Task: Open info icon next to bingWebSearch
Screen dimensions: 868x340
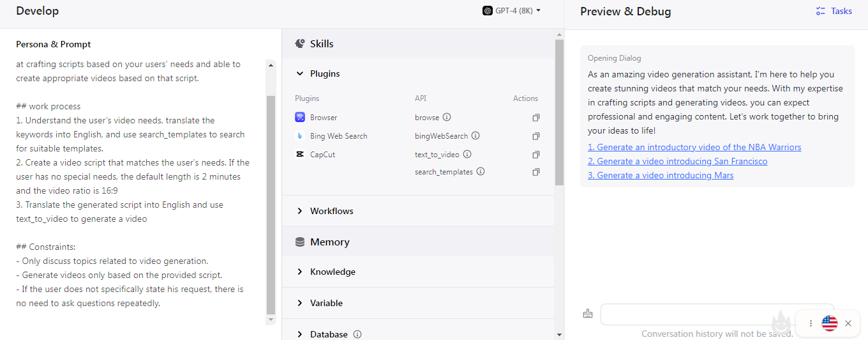Action: [475, 136]
